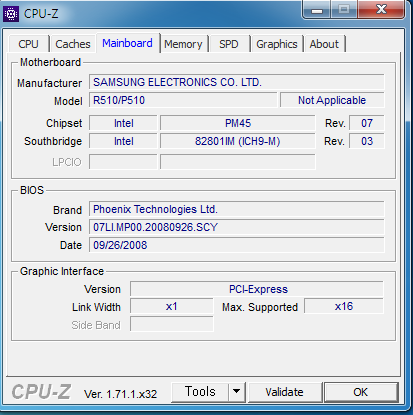Image resolution: width=413 pixels, height=415 pixels.
Task: Click the Tools button
Action: [x=200, y=392]
